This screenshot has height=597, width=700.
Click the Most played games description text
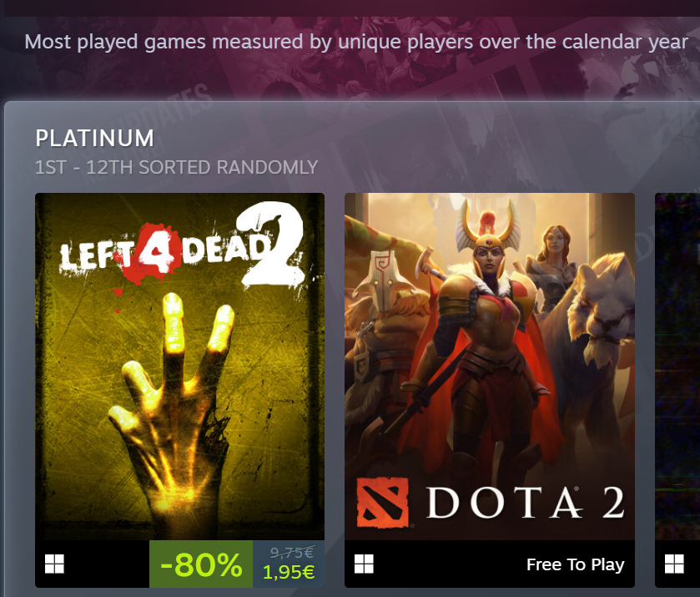tap(356, 42)
